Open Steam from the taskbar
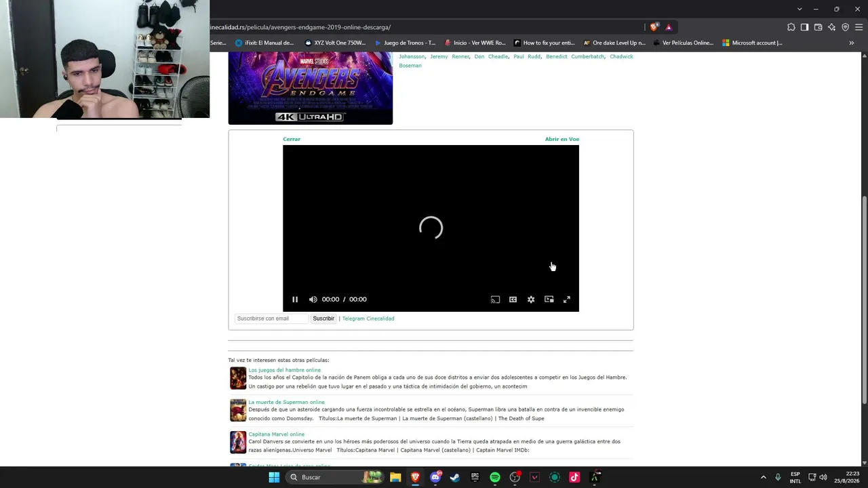The width and height of the screenshot is (868, 488). point(455,477)
